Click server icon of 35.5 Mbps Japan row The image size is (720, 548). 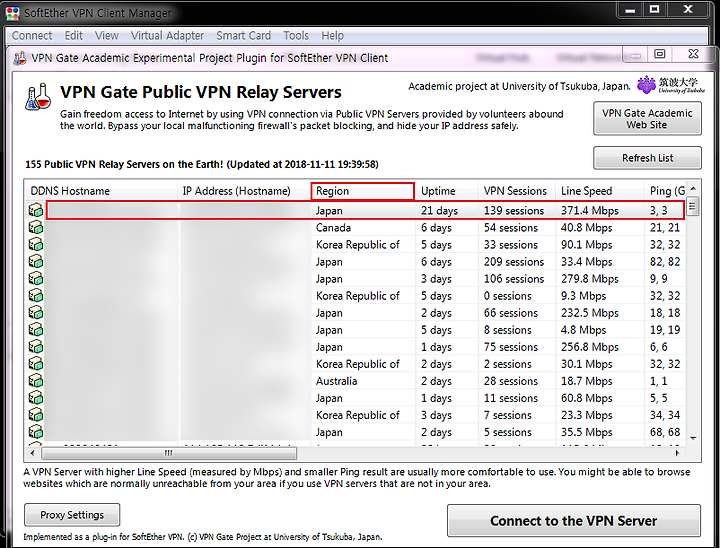pyautogui.click(x=36, y=432)
